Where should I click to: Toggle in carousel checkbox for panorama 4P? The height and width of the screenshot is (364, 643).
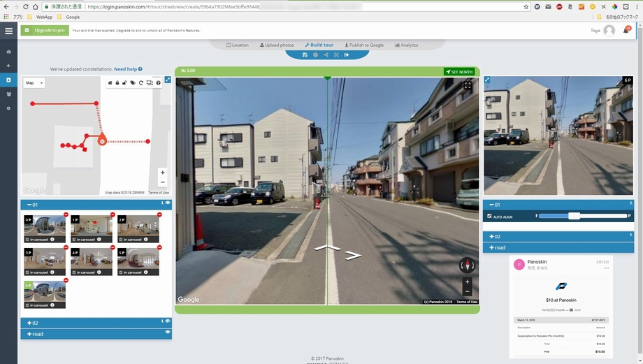coord(74,272)
